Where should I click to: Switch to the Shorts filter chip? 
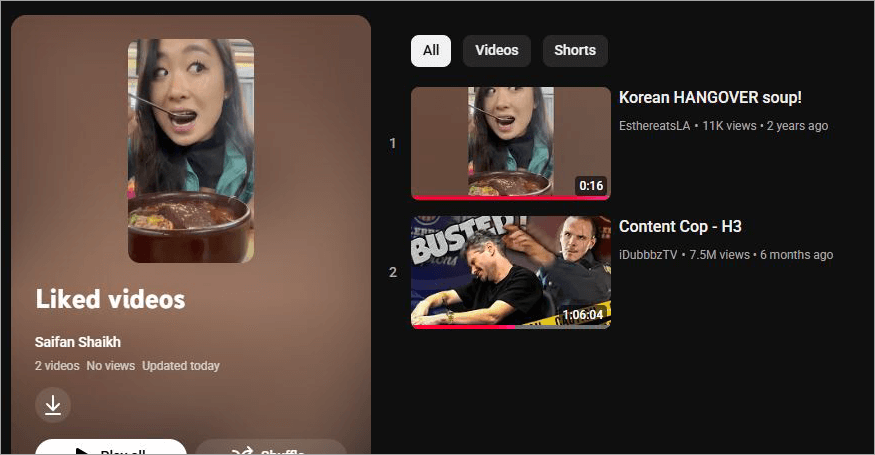pyautogui.click(x=575, y=51)
